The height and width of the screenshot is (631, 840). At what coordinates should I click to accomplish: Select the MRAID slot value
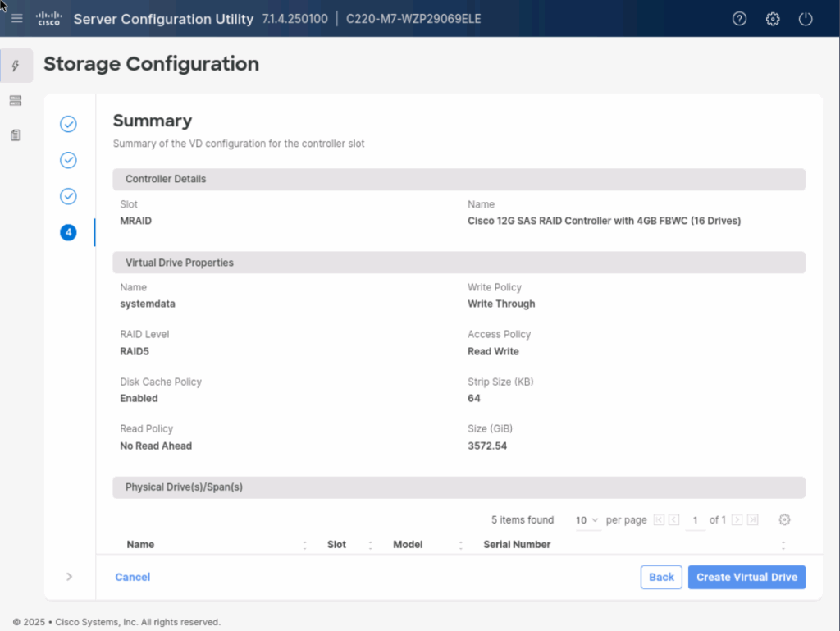pyautogui.click(x=135, y=221)
